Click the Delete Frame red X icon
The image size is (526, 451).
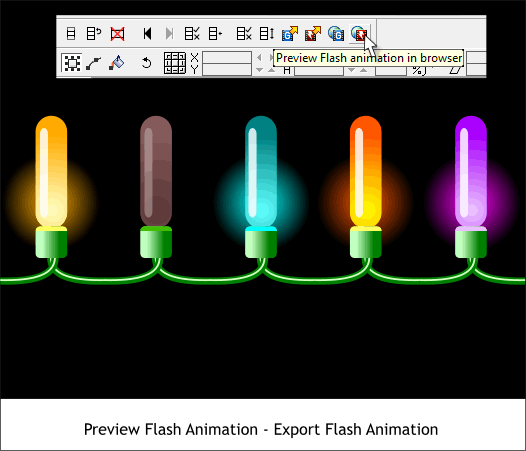click(117, 34)
